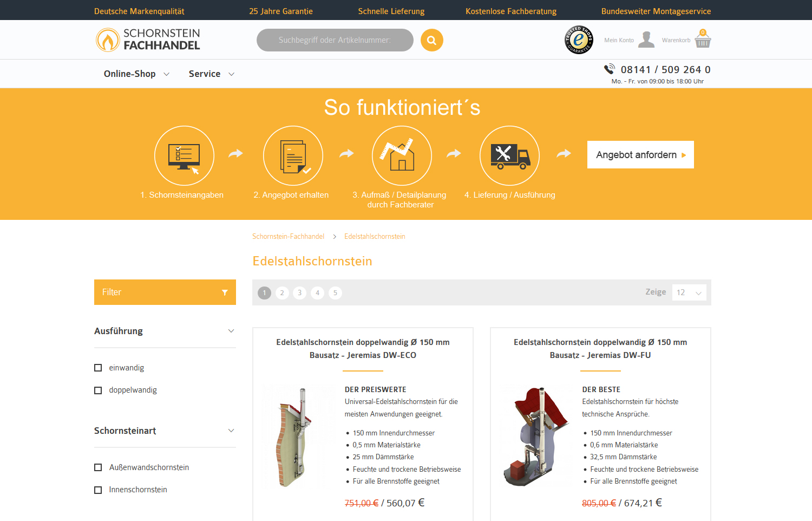Image resolution: width=812 pixels, height=521 pixels.
Task: Click the phone icon next to the number
Action: (610, 69)
